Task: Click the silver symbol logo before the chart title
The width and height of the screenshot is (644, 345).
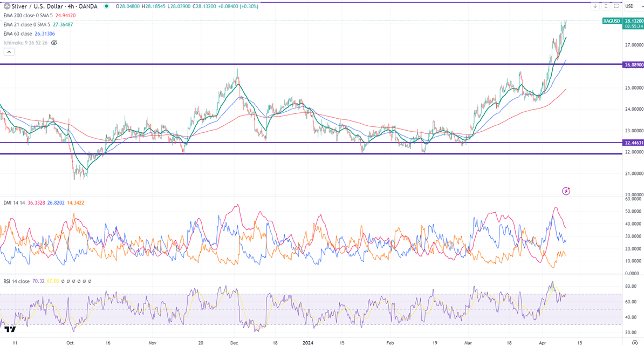Action: tap(6, 6)
